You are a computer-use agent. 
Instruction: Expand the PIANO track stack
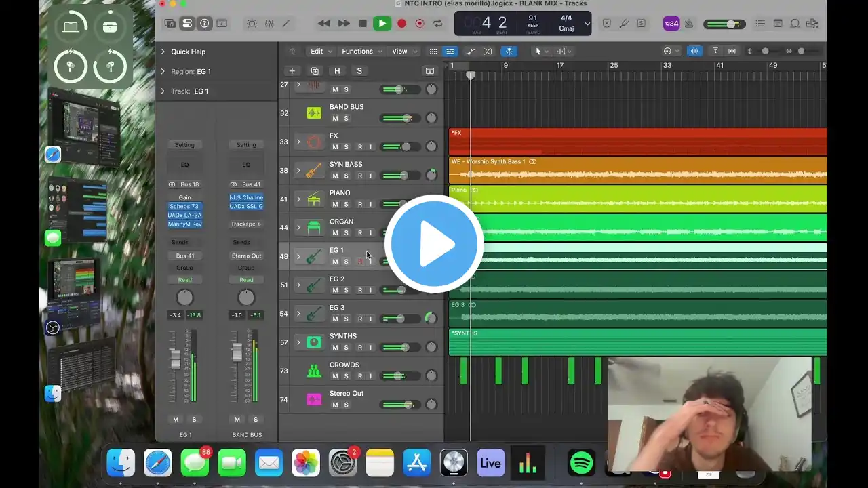click(x=298, y=199)
